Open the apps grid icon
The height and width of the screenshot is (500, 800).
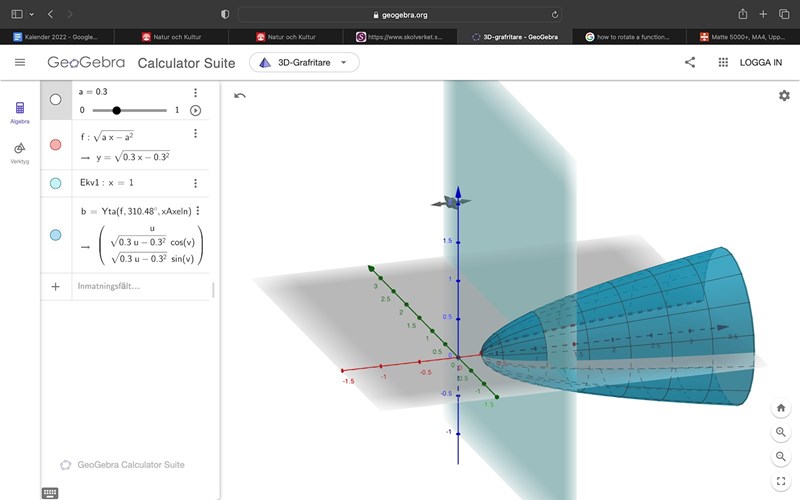tap(723, 62)
